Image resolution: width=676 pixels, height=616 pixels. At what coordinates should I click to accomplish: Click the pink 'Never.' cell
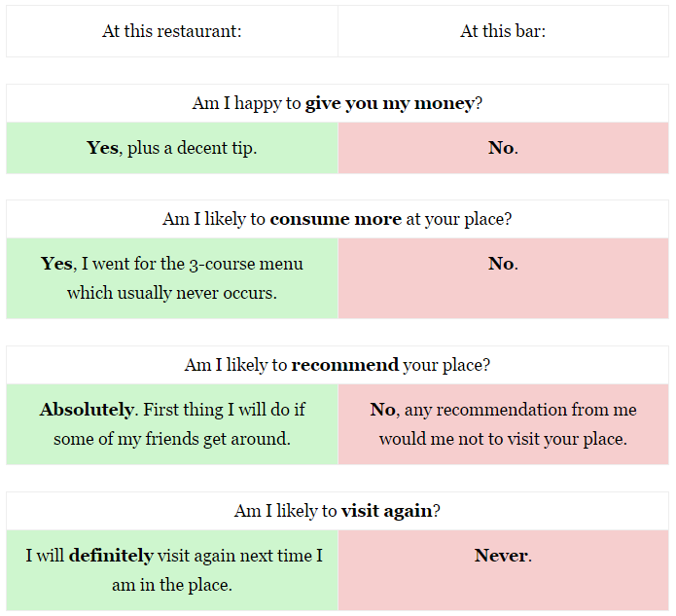click(503, 570)
